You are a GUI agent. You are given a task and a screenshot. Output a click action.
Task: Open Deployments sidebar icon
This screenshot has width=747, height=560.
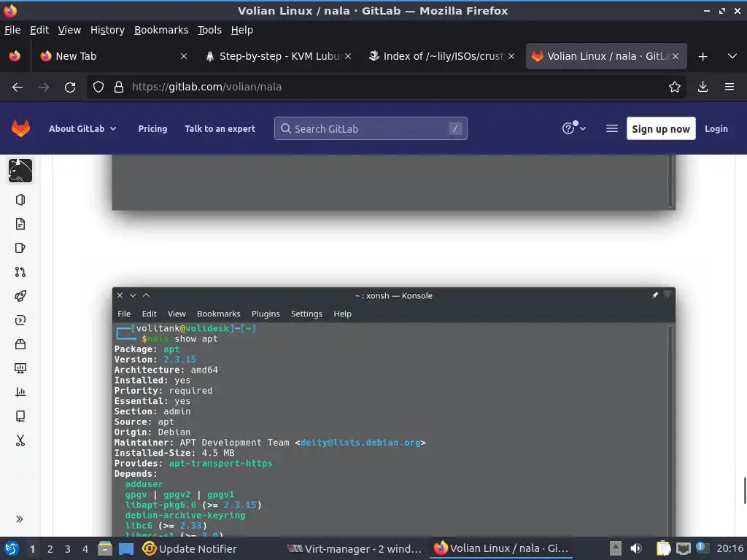[x=20, y=320]
